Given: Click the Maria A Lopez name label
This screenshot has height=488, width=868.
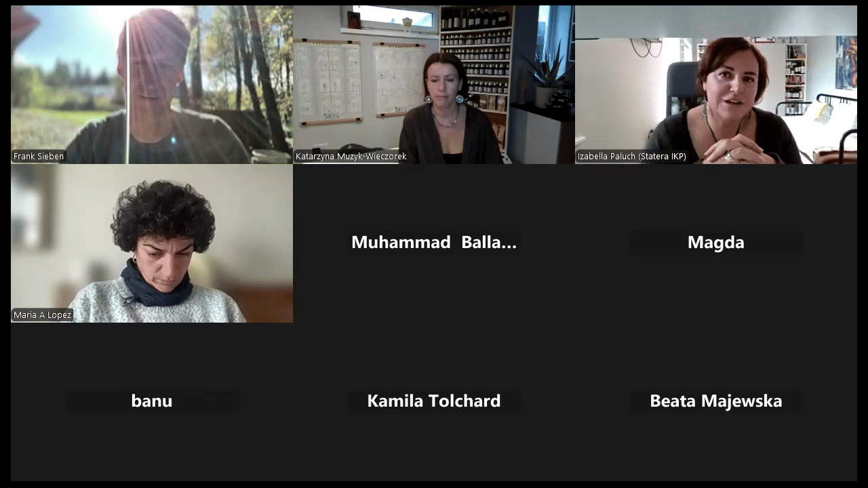Looking at the screenshot, I should (42, 315).
